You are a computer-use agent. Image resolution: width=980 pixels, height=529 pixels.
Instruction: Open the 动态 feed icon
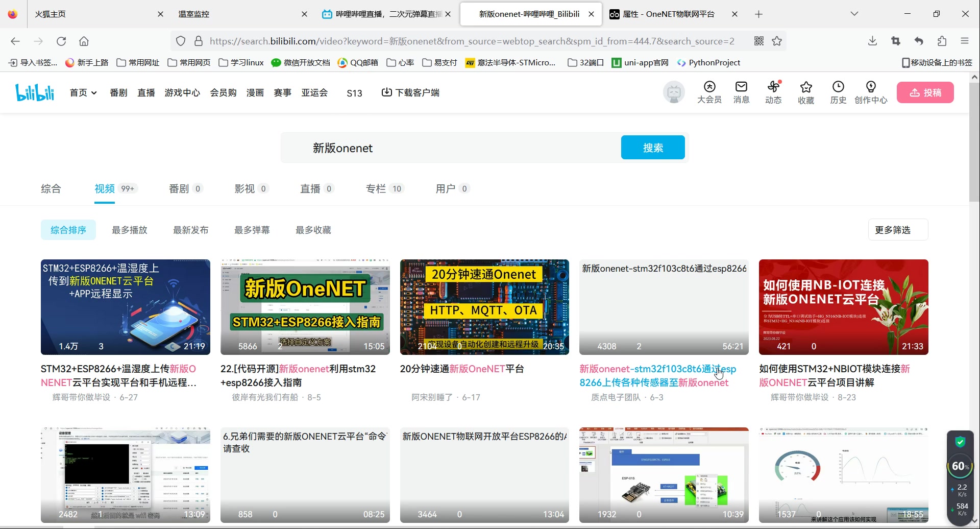(773, 92)
